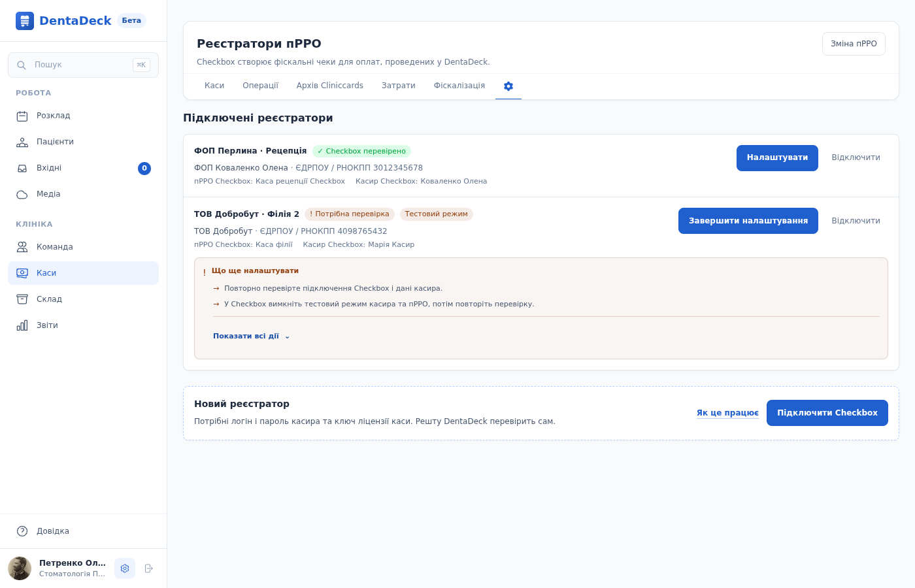Click the ЄДРПОУ / РНОКПП 4098765432 text
915x588 pixels.
(324, 231)
